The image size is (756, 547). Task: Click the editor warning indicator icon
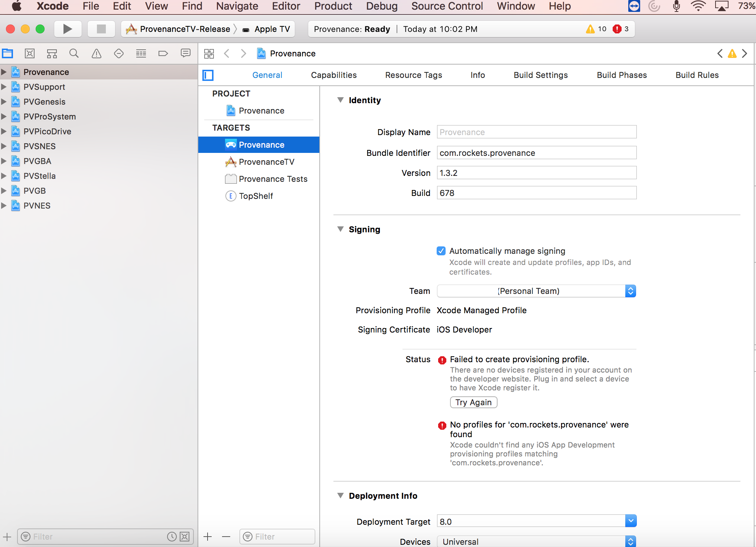(732, 53)
